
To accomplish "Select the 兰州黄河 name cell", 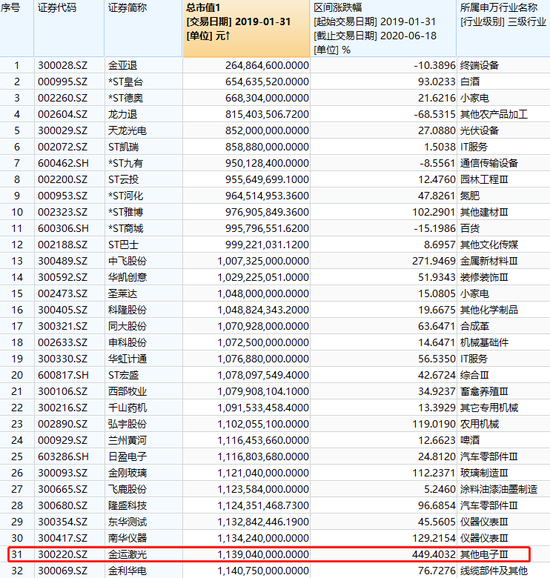I will coord(128,441).
